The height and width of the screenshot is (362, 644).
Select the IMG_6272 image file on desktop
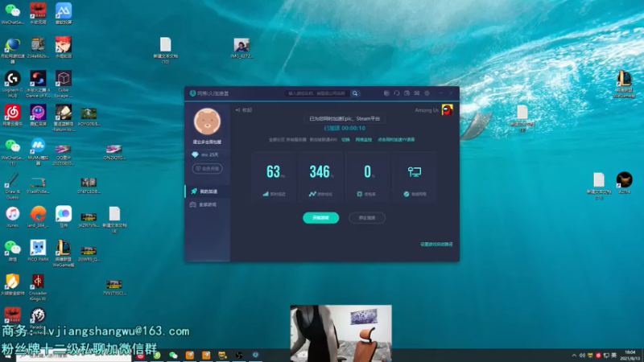(x=242, y=48)
